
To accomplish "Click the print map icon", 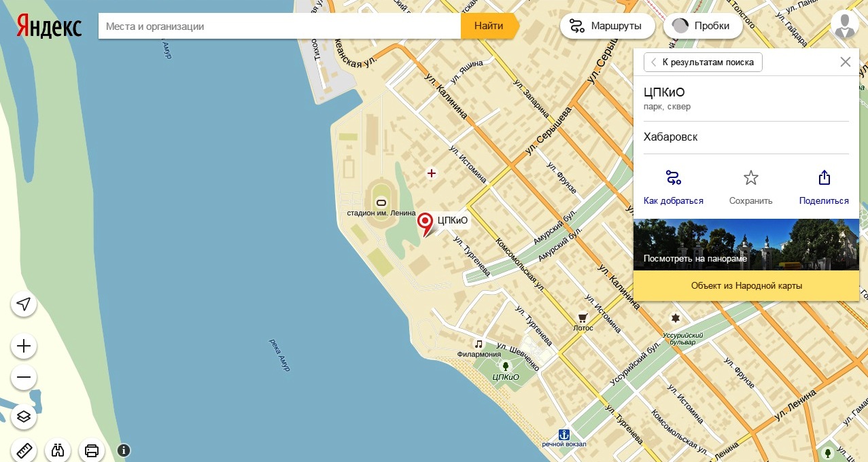I will [92, 450].
